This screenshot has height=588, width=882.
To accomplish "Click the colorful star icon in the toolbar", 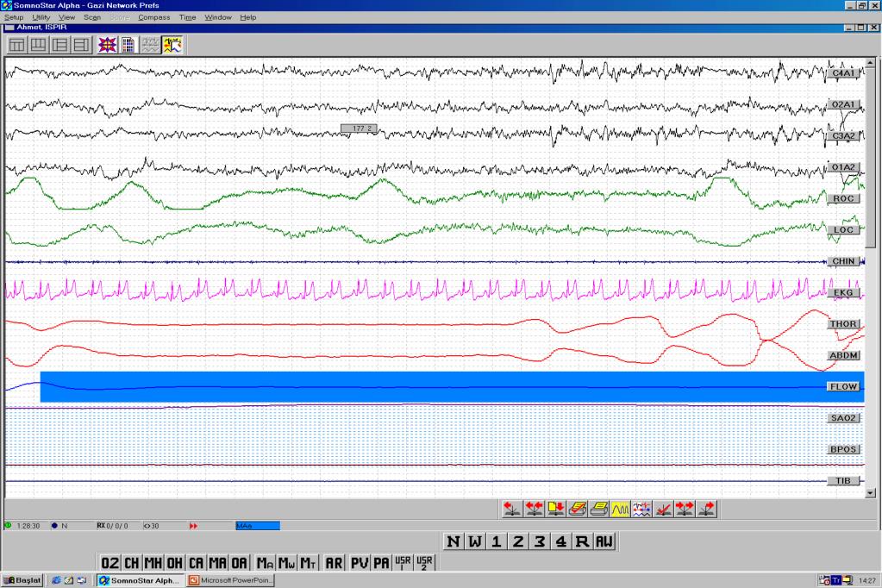I will 107,45.
